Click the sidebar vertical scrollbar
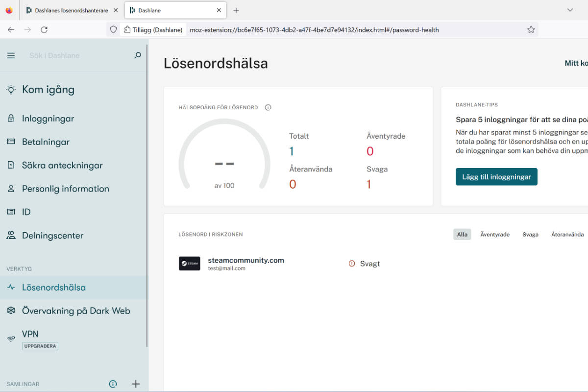The image size is (588, 392). point(147,196)
